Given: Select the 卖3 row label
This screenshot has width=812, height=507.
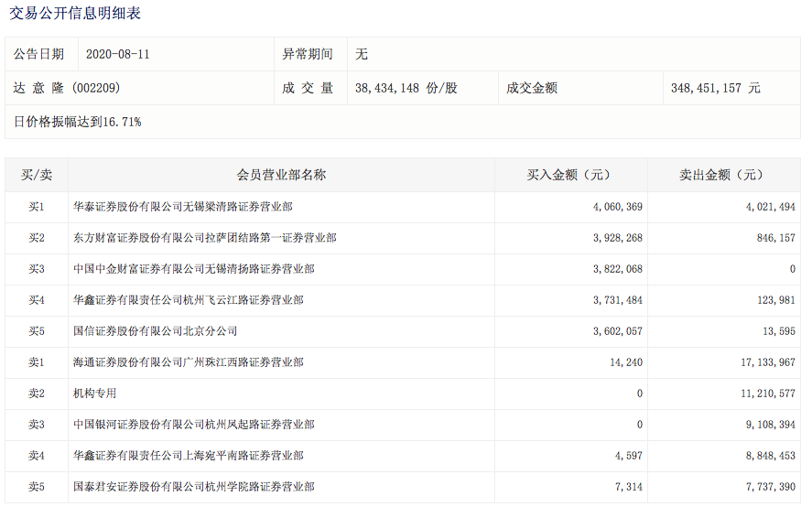Looking at the screenshot, I should (x=37, y=425).
